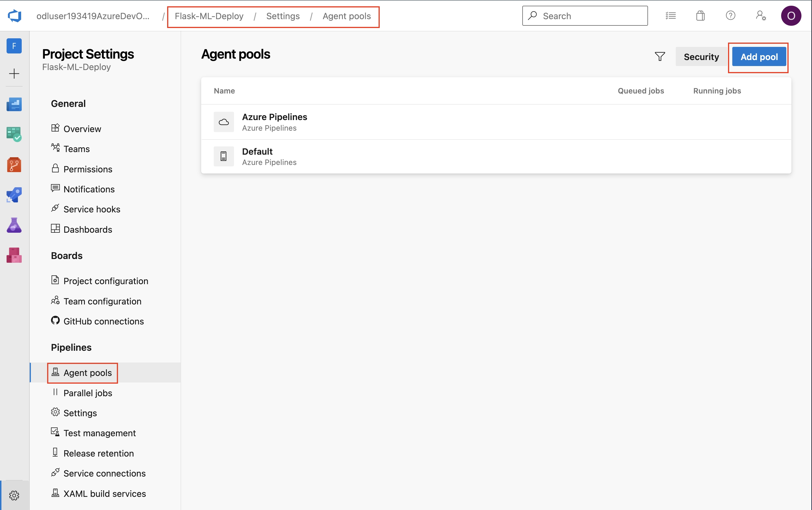Open Help via the question mark icon

[731, 15]
